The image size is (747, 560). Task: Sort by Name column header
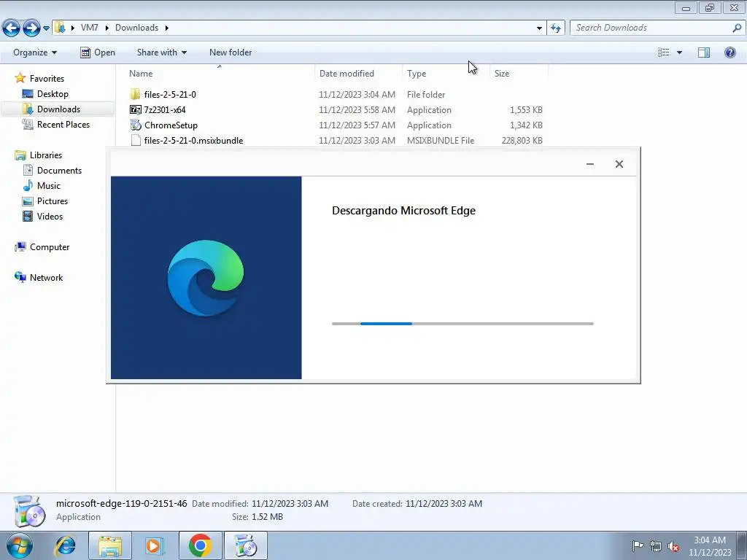pos(141,74)
